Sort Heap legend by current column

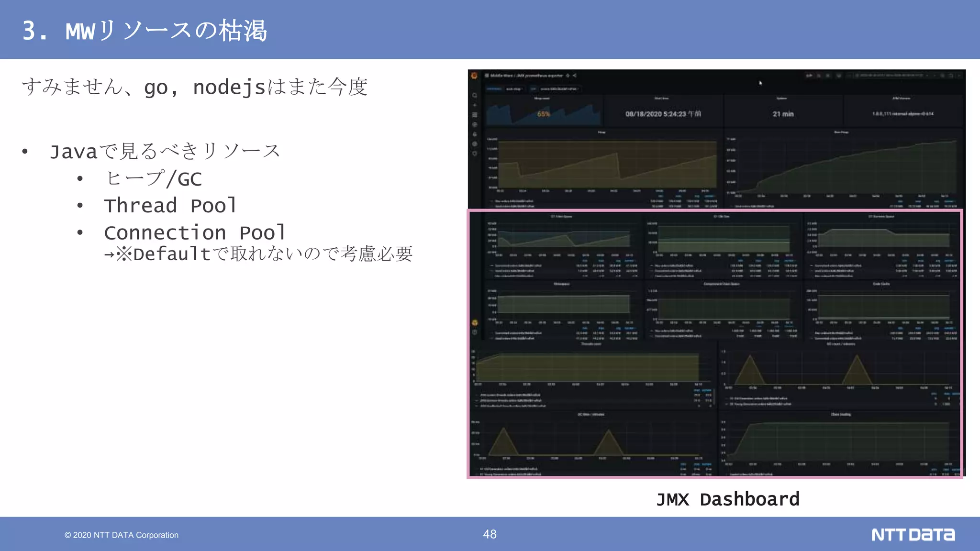tap(710, 196)
